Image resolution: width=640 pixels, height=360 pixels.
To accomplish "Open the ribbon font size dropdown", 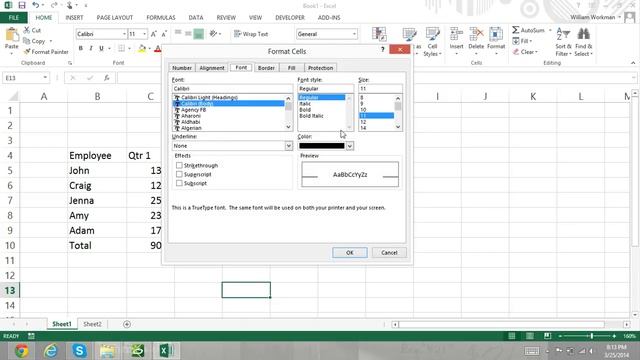I will pos(144,34).
